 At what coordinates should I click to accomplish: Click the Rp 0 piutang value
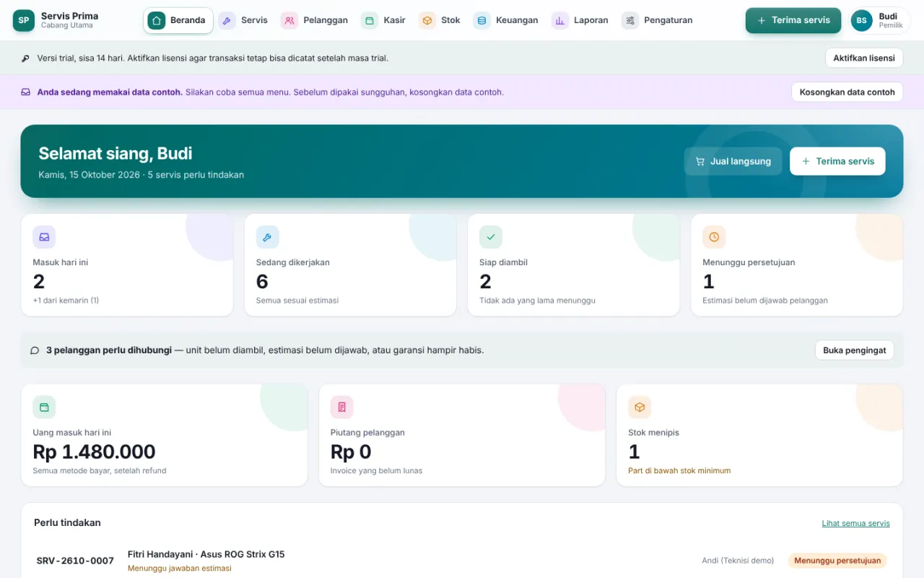pos(351,452)
